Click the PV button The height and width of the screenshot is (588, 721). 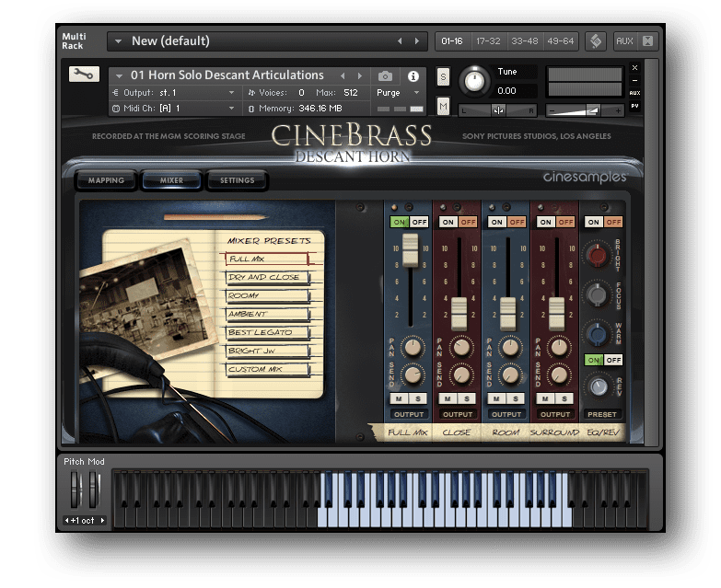(634, 106)
